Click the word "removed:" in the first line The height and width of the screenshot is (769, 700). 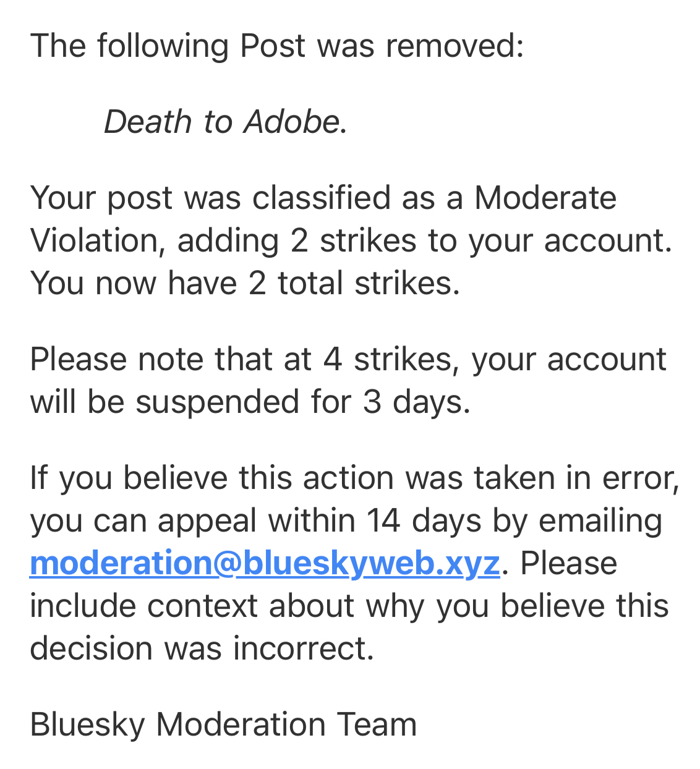455,46
